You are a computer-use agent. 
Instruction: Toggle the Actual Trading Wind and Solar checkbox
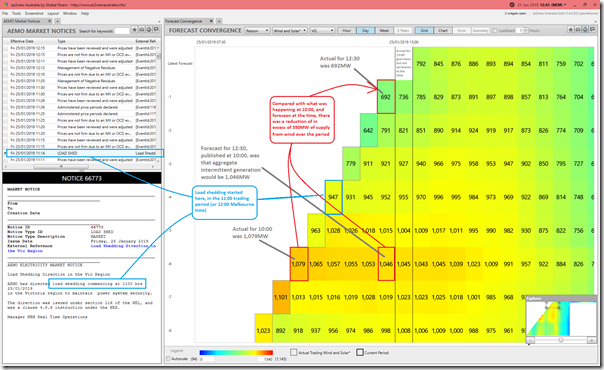(x=294, y=352)
